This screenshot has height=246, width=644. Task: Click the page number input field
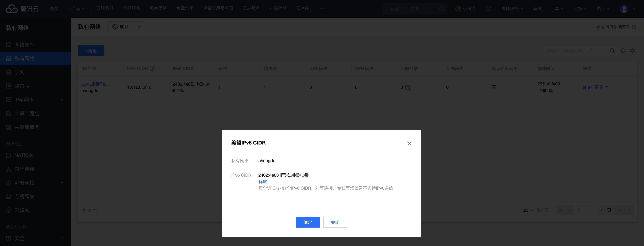tap(585, 210)
